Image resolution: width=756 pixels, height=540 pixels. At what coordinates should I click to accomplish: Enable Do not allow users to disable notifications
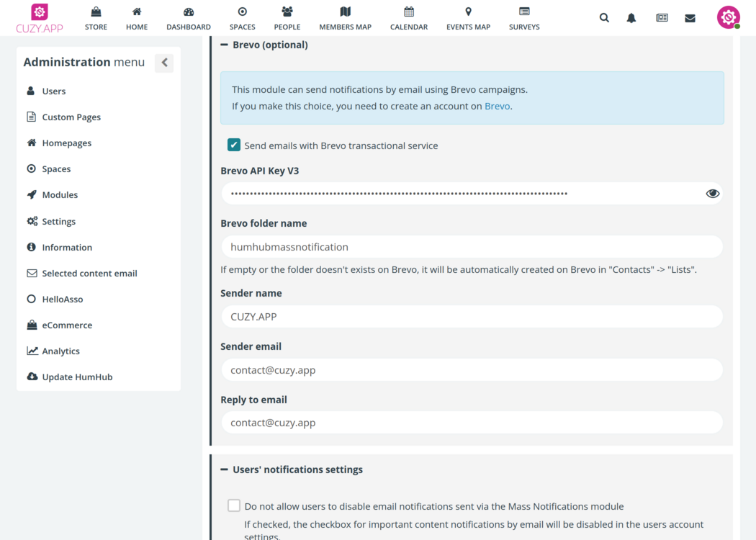[x=234, y=505]
